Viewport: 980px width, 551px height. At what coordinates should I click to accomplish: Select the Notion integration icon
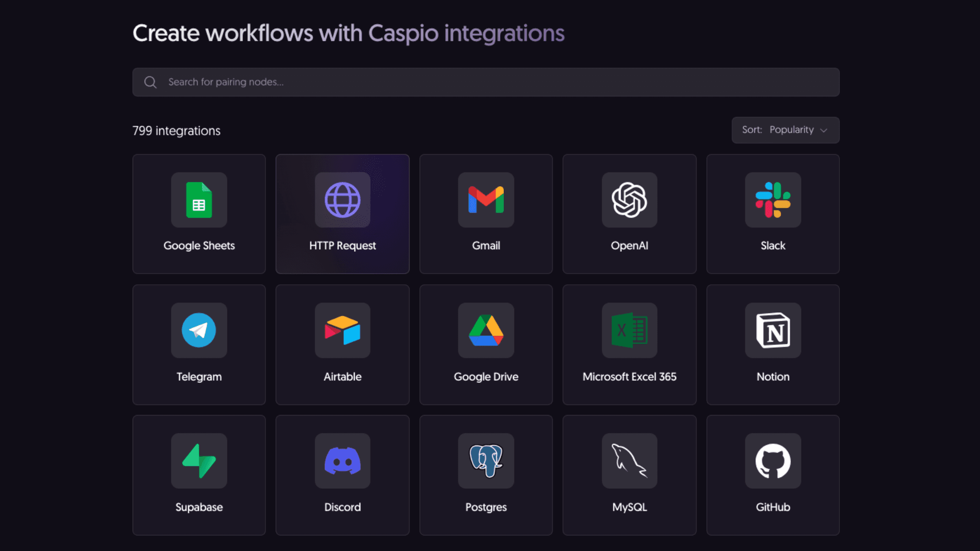coord(773,331)
